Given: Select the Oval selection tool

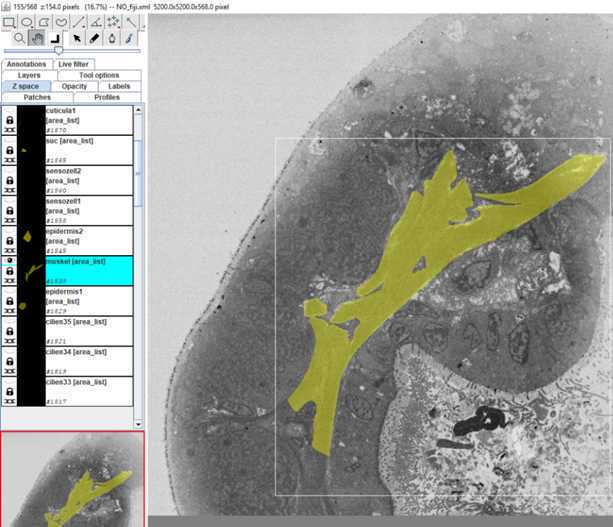Looking at the screenshot, I should click(x=27, y=22).
